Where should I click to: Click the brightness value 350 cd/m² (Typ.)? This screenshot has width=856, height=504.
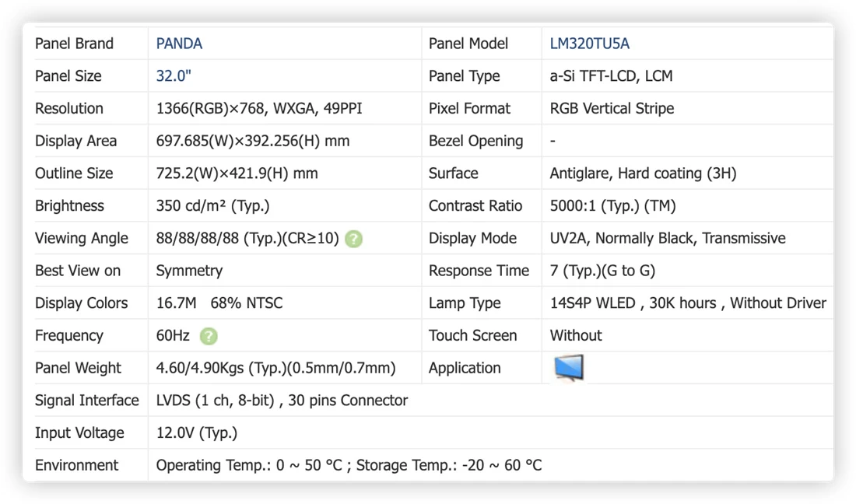click(x=213, y=205)
